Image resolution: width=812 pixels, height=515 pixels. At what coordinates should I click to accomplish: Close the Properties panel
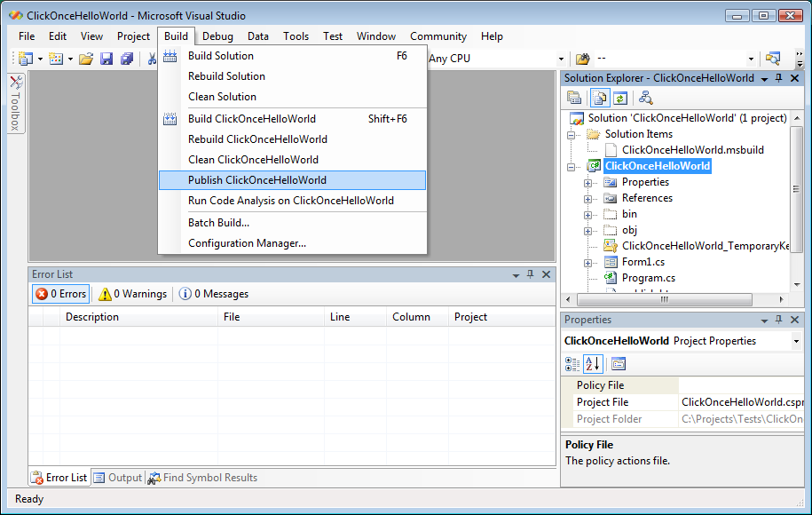coord(795,320)
